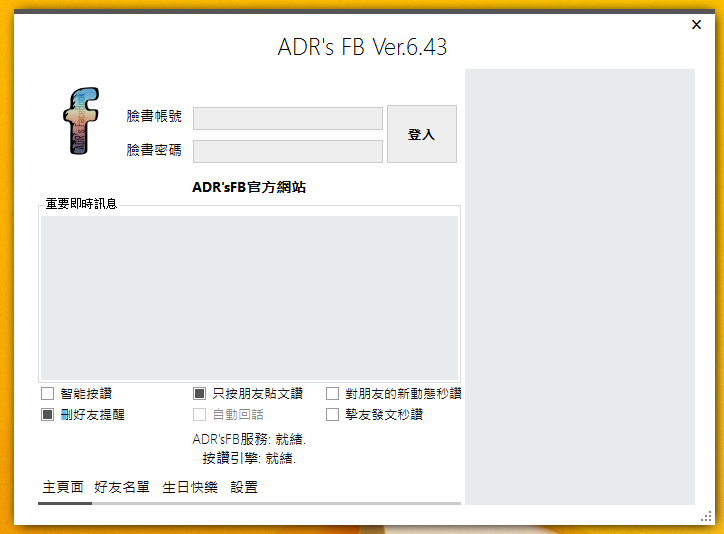Close the ADR's FB window
Image resolution: width=724 pixels, height=534 pixels.
coord(696,24)
